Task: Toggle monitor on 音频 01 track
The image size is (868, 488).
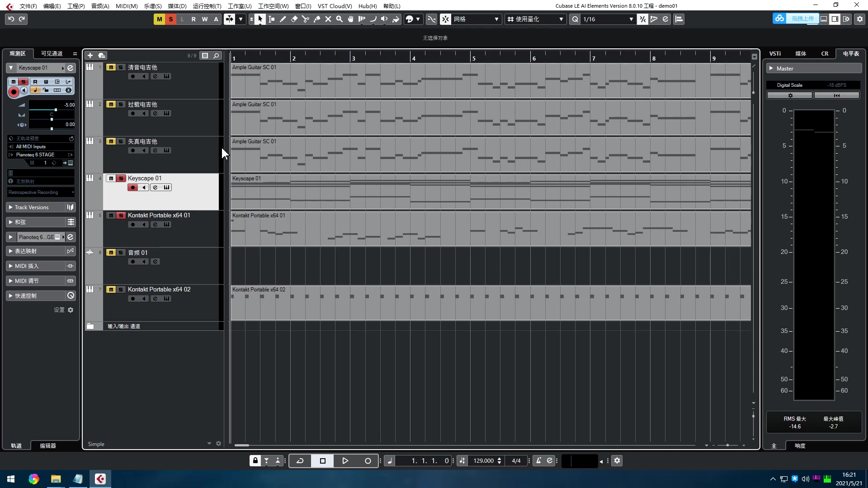Action: click(x=144, y=262)
